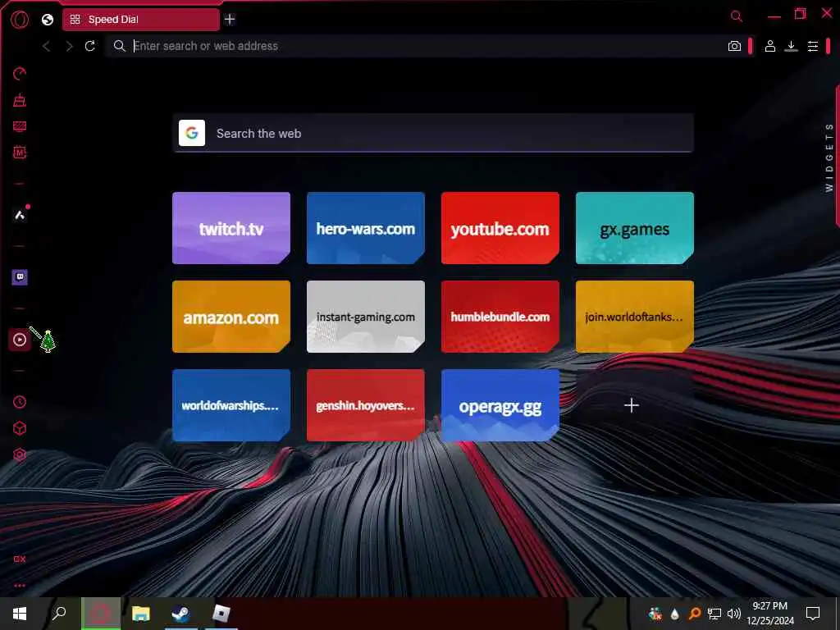The image size is (840, 630).
Task: Click the Google search engine icon
Action: coord(192,133)
